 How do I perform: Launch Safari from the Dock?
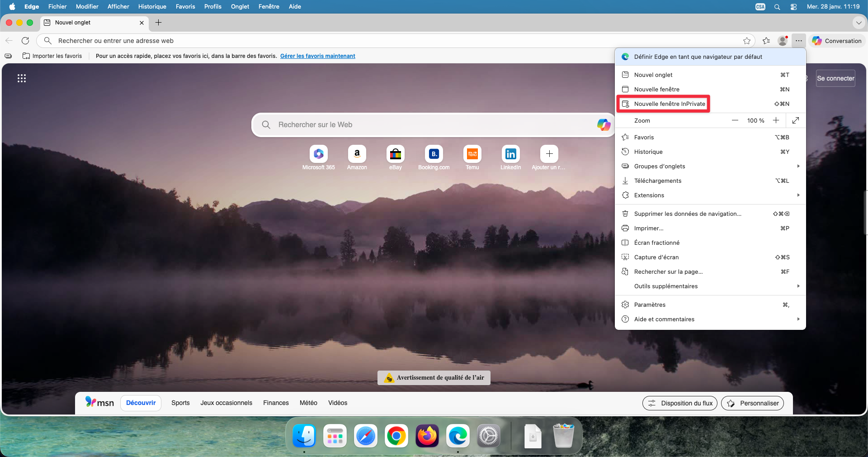[x=366, y=436]
